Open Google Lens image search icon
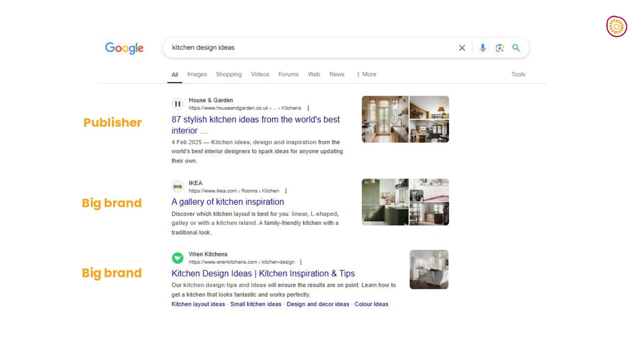This screenshot has width=644, height=362. pyautogui.click(x=499, y=48)
